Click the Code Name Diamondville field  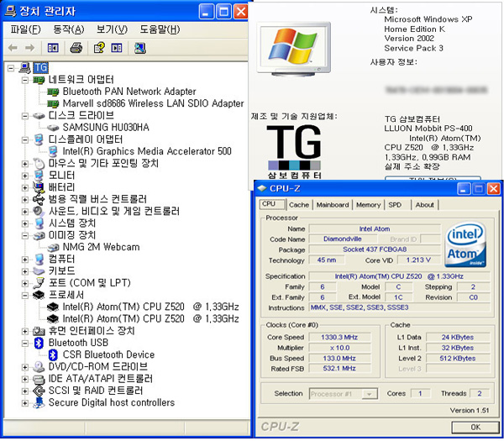pos(343,239)
